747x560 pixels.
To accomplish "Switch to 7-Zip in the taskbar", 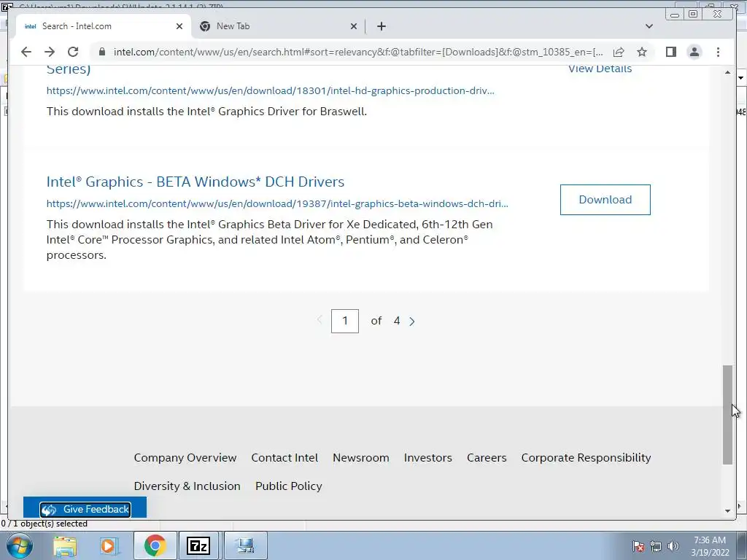I will pos(198,545).
